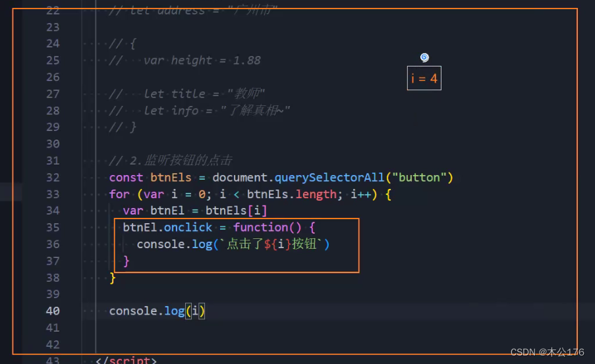Click the 'btnEls' variable on line 32
This screenshot has height=364, width=595.
coord(171,178)
